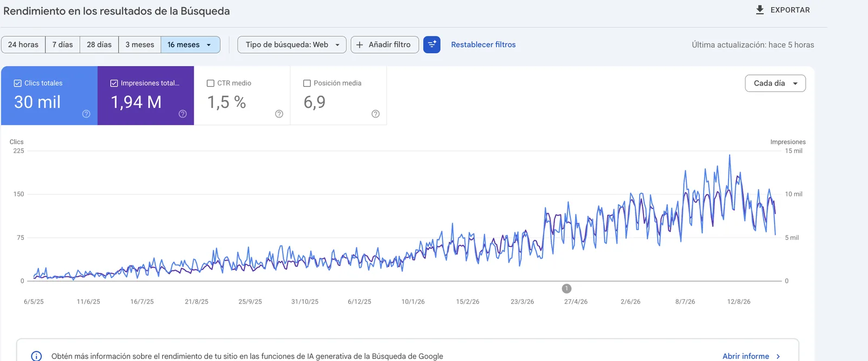868x361 pixels.
Task: Click the 6/5/25 date label on axis
Action: click(34, 302)
